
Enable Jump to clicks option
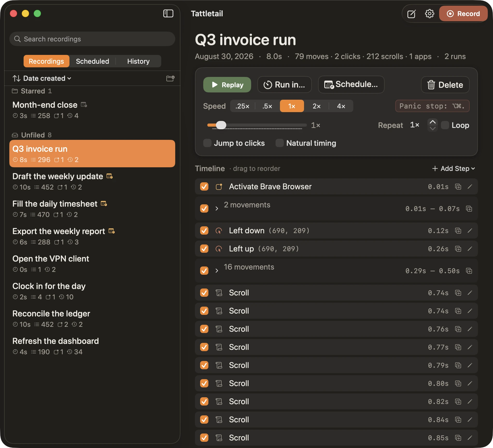pyautogui.click(x=207, y=143)
